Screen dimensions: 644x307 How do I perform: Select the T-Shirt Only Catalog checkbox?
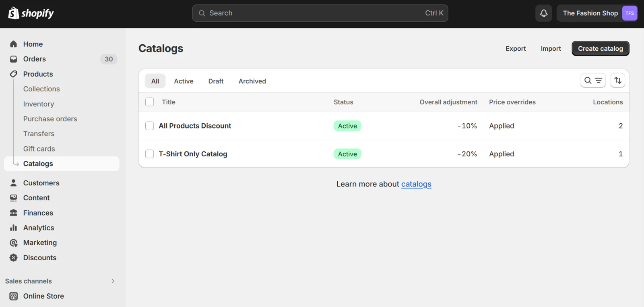[x=150, y=154]
